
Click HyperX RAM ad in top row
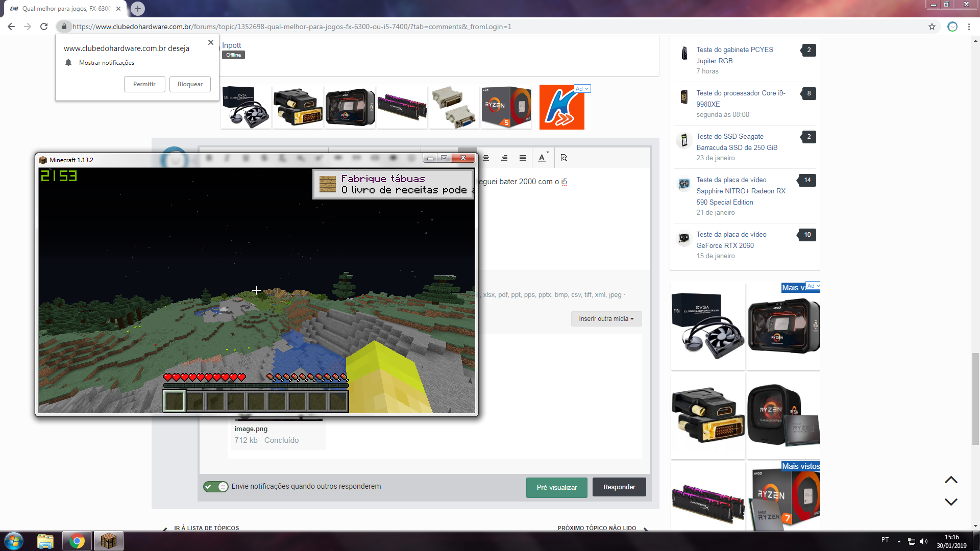pos(402,107)
